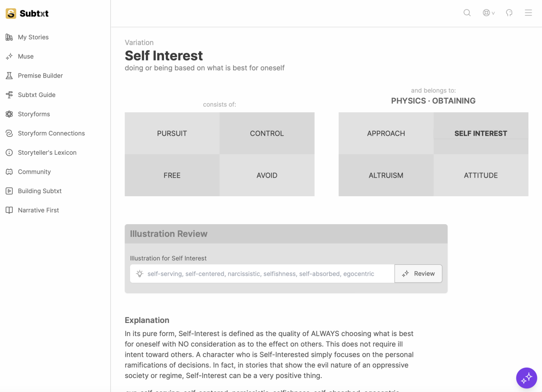Visit the Community section
This screenshot has height=392, width=542.
point(34,171)
